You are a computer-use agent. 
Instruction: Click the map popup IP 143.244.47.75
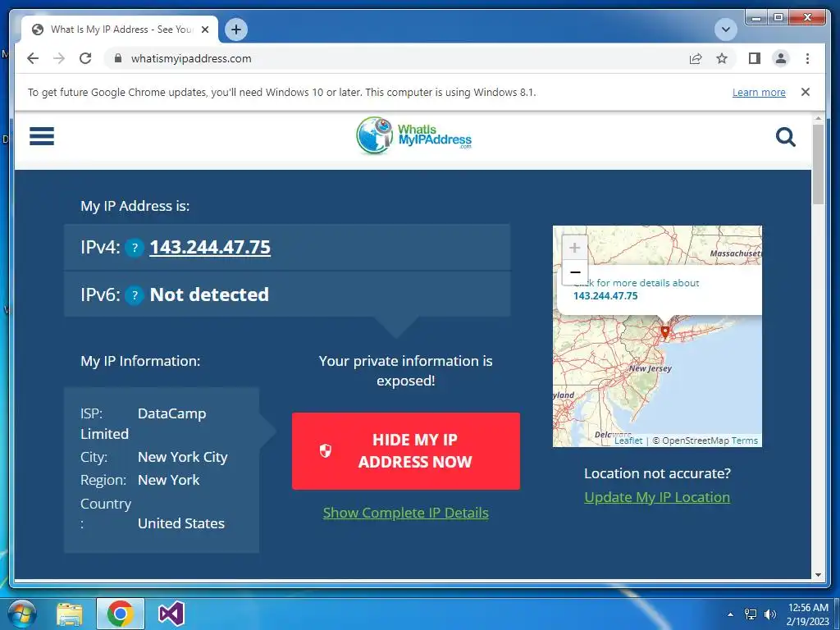pyautogui.click(x=605, y=295)
